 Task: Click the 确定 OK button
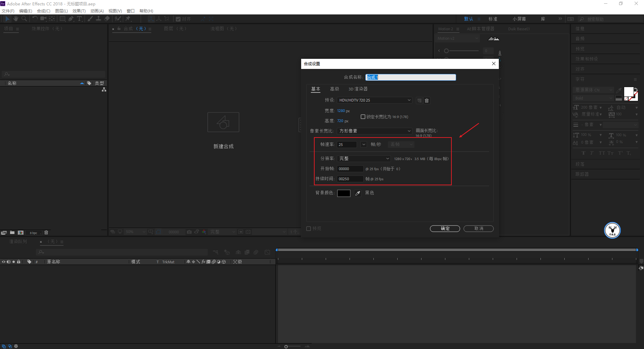pyautogui.click(x=445, y=229)
